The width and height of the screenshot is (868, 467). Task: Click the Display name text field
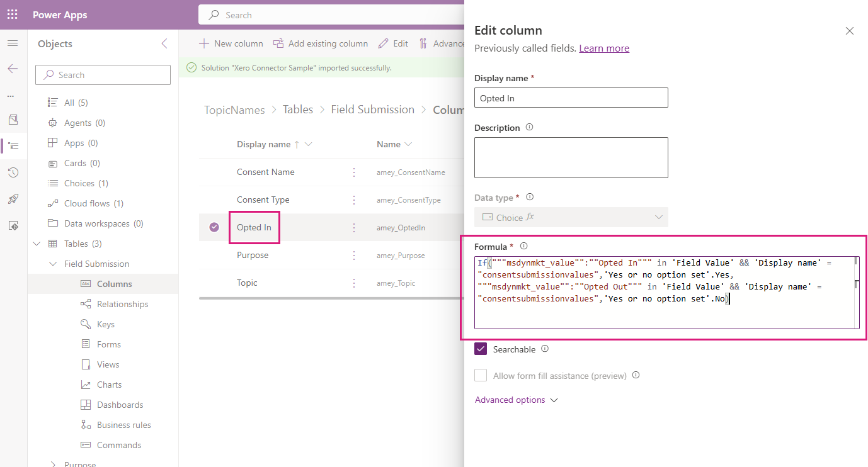click(571, 98)
